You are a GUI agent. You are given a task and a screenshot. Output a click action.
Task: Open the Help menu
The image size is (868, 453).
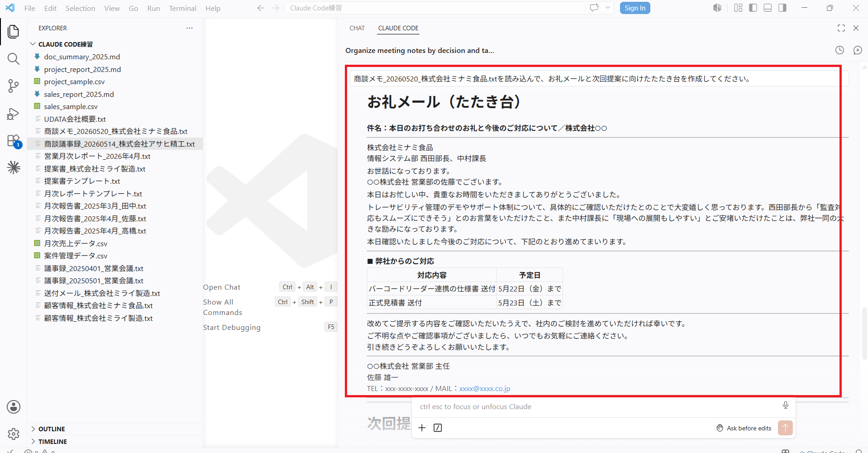click(x=213, y=8)
